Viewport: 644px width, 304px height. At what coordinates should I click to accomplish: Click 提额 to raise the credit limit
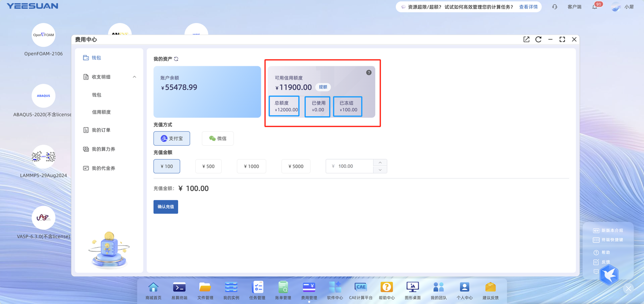323,87
